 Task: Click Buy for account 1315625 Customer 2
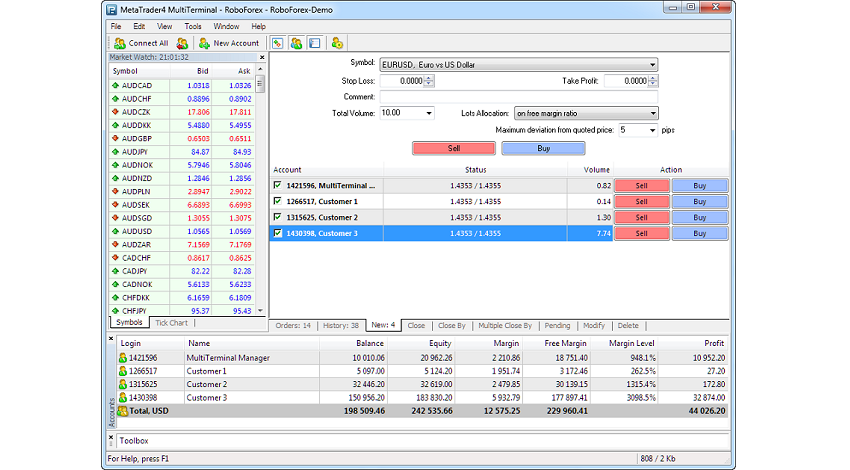(700, 217)
